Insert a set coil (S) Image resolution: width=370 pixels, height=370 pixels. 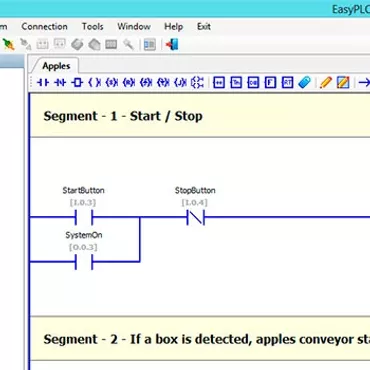tap(112, 82)
